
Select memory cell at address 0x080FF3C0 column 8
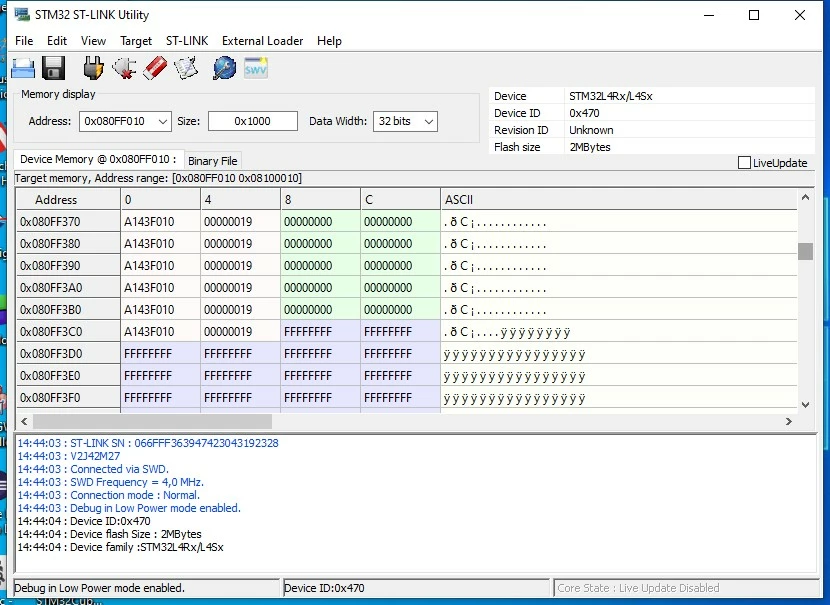tap(320, 332)
